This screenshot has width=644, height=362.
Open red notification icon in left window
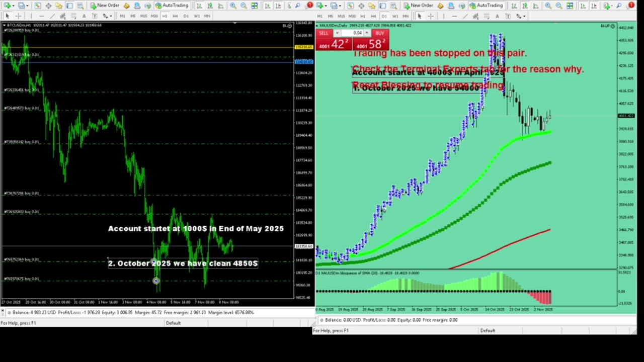[x=309, y=5]
